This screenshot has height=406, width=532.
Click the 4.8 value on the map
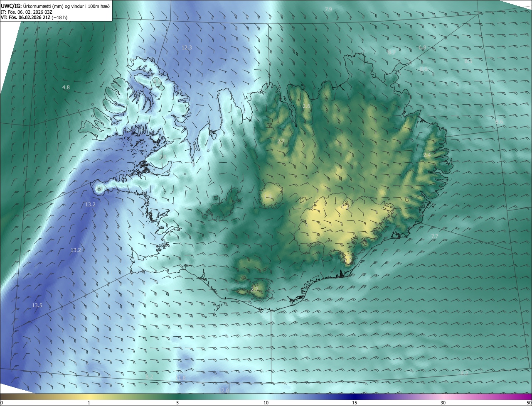tap(66, 88)
